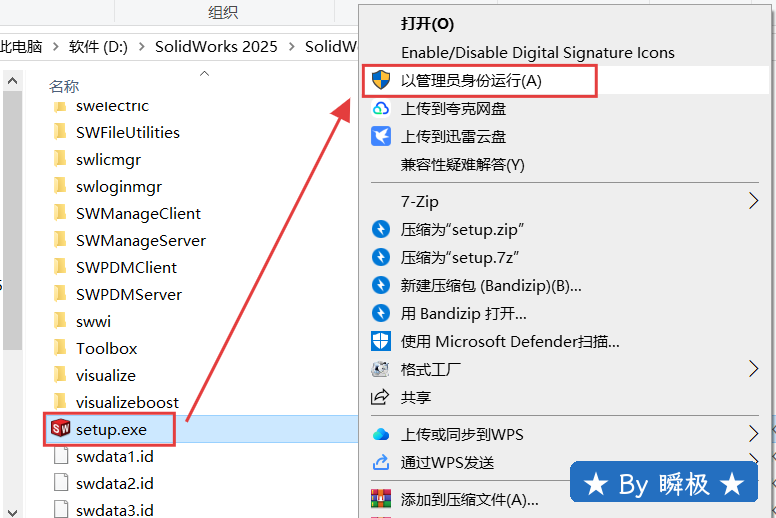Click the Bandizip icon beside setup.zip
This screenshot has height=518, width=776.
pos(380,229)
